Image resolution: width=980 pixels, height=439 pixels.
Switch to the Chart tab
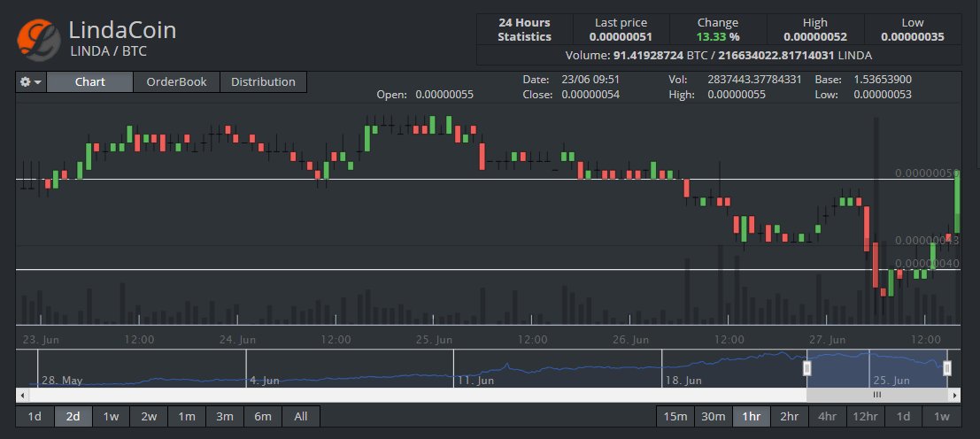click(90, 81)
